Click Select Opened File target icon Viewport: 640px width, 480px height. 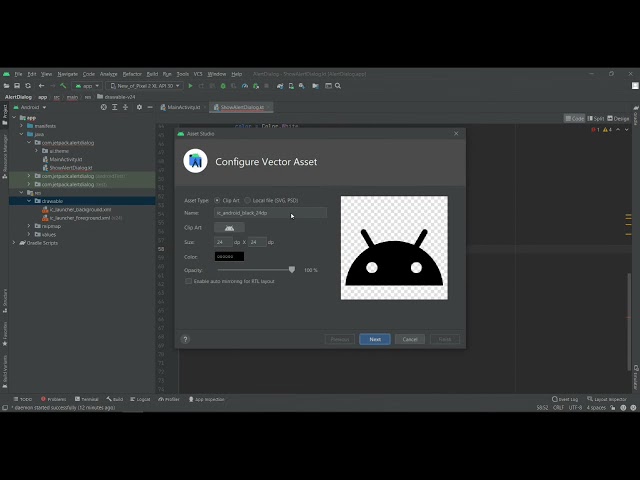104,107
